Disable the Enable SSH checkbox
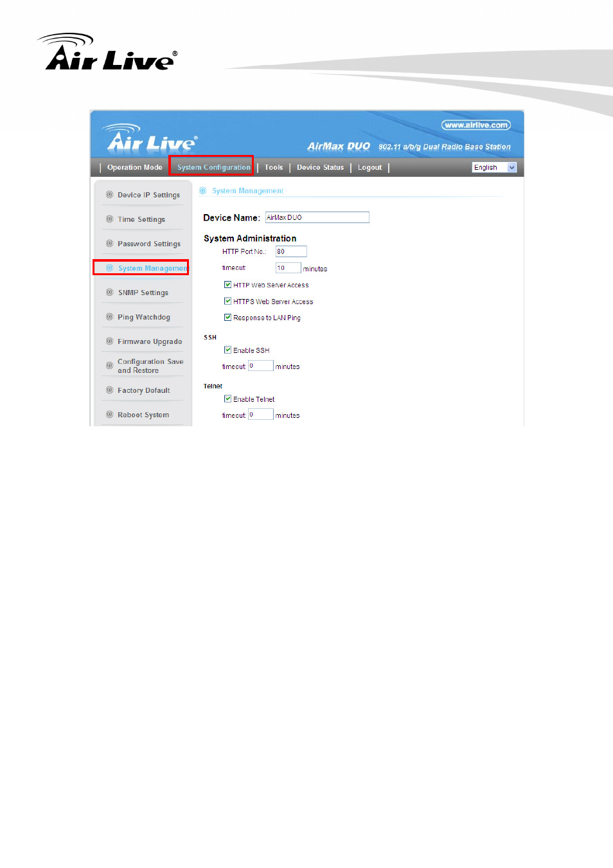Image resolution: width=613 pixels, height=868 pixels. pos(227,350)
